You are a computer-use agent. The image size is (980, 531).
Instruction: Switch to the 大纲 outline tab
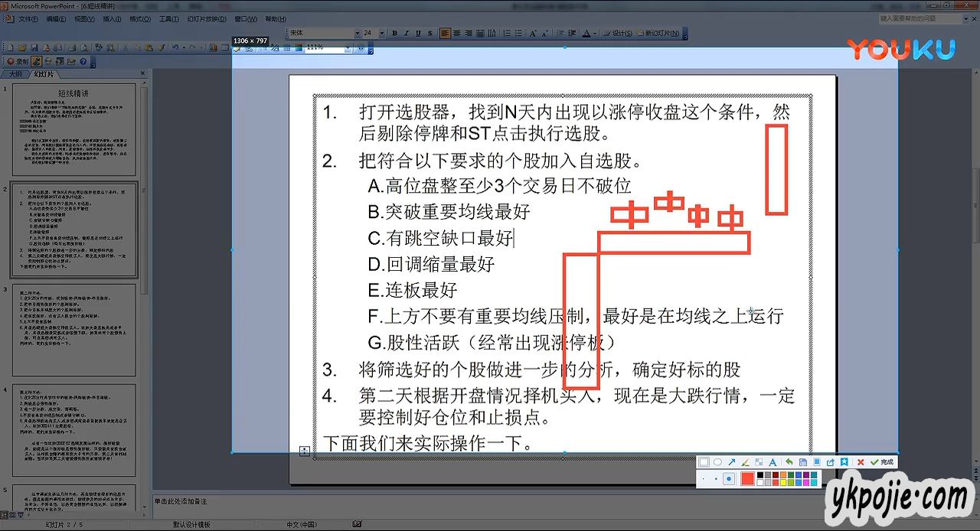15,74
